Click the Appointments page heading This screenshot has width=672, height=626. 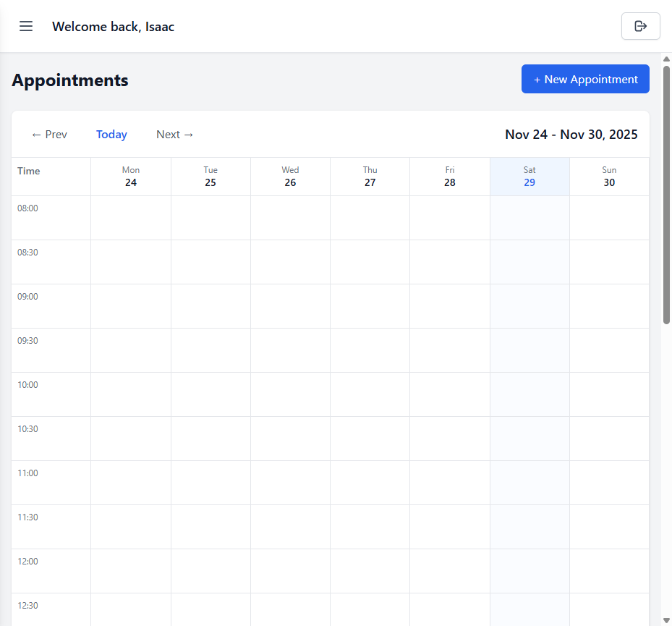pyautogui.click(x=70, y=80)
